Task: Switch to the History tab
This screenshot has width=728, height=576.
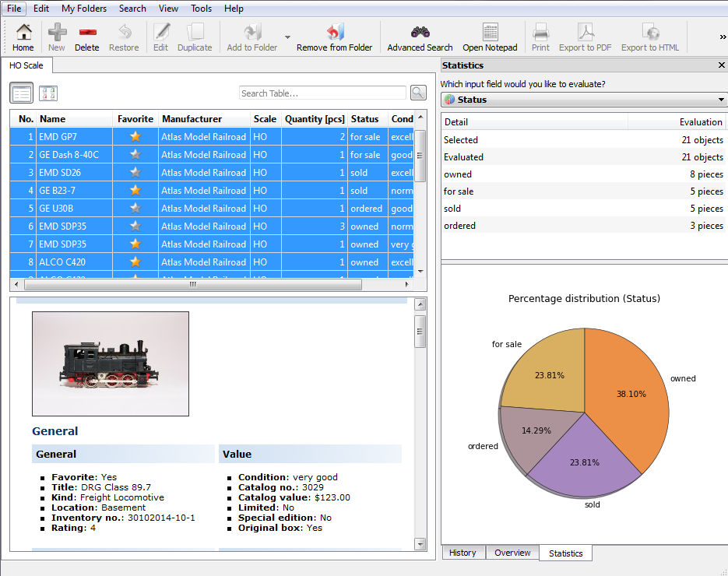Action: [x=462, y=553]
